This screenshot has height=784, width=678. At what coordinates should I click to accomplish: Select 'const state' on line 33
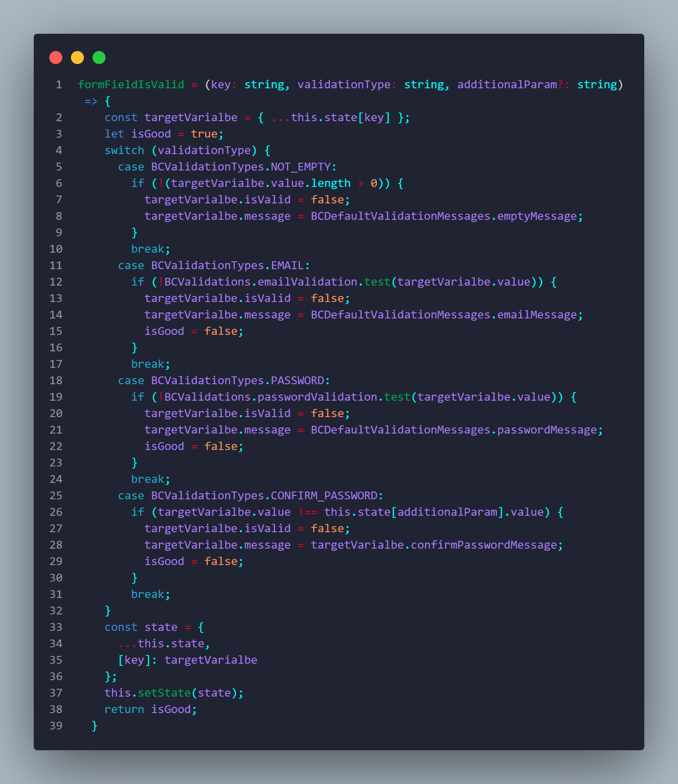pyautogui.click(x=141, y=627)
